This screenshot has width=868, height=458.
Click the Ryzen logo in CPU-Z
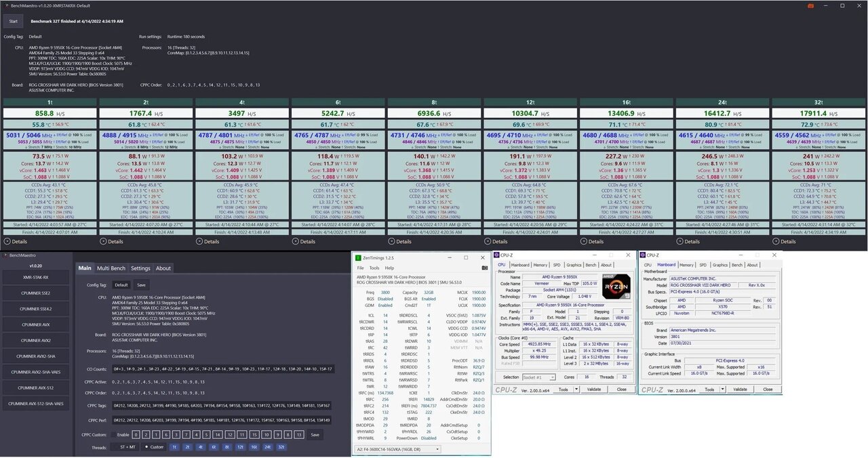615,287
